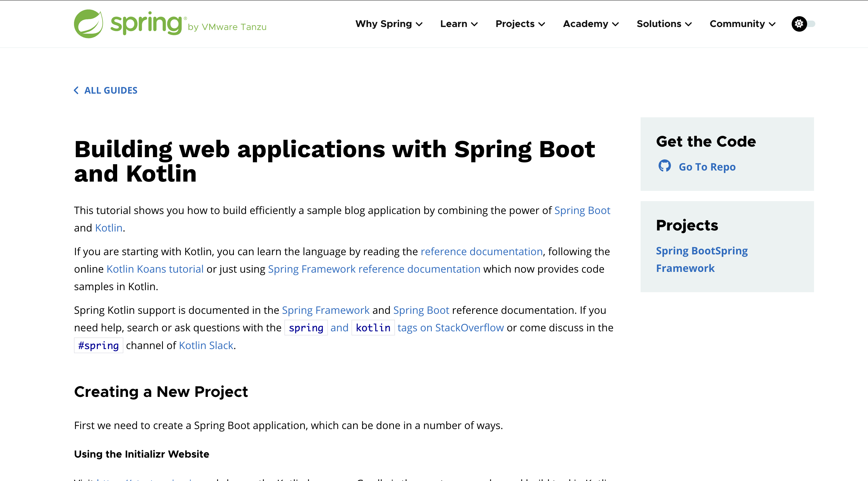The image size is (868, 481).
Task: Expand the Learn dropdown chevron
Action: (x=474, y=24)
